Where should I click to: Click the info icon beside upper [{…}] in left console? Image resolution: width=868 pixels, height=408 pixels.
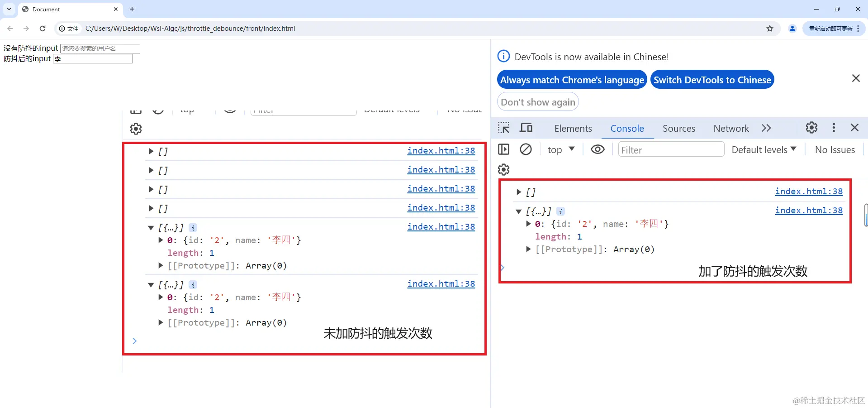tap(193, 228)
